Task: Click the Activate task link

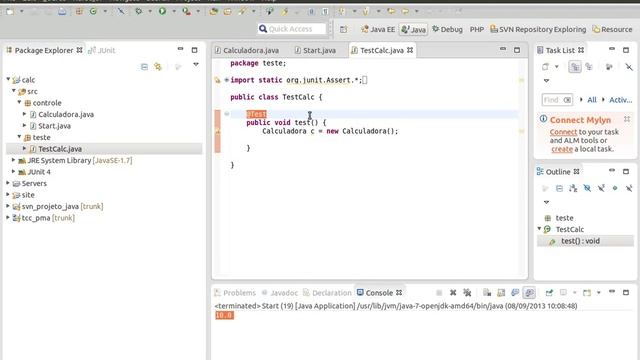Action: click(620, 100)
